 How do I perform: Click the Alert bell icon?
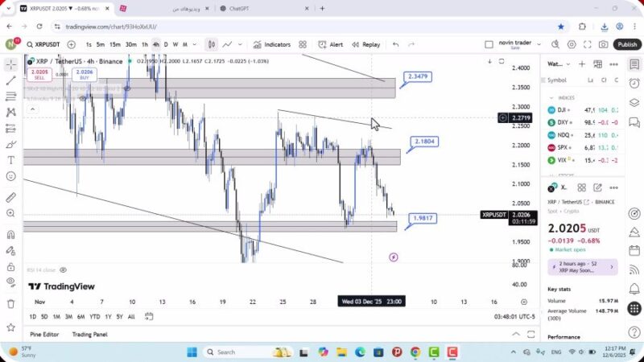(x=323, y=44)
